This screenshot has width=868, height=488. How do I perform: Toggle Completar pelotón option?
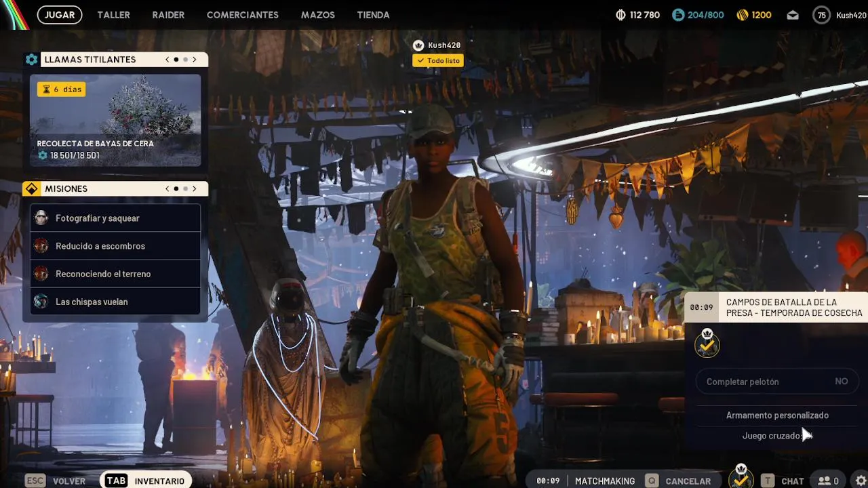(x=777, y=382)
